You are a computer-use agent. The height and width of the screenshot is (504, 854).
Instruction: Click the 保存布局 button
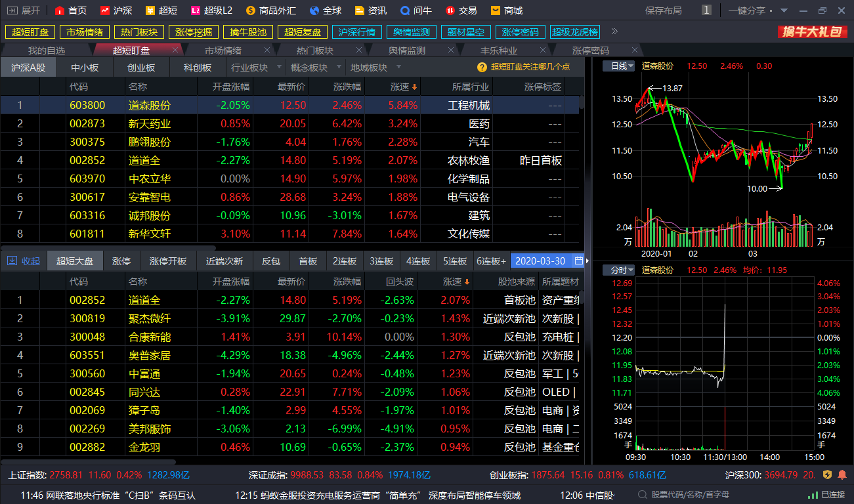pos(663,10)
